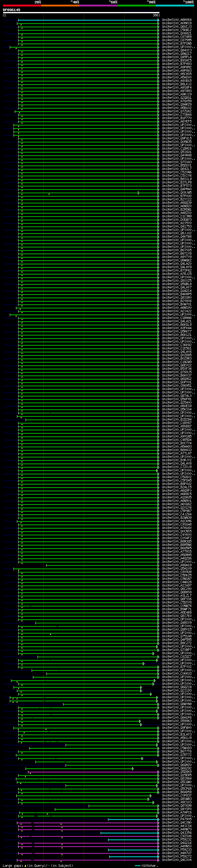Select the UniRef100_A9S8F4 label
This screenshot has width=197, height=868.
(x=176, y=88)
